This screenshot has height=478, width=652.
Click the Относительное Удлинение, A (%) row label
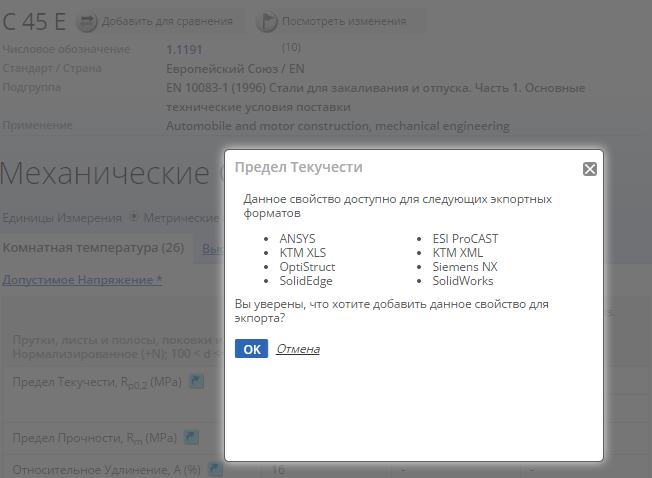point(106,470)
